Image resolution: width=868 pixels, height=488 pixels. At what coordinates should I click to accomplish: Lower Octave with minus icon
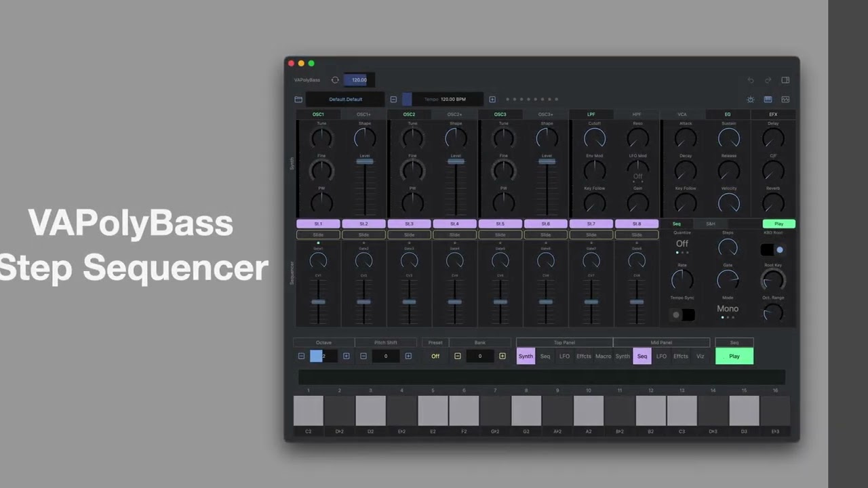pyautogui.click(x=301, y=356)
